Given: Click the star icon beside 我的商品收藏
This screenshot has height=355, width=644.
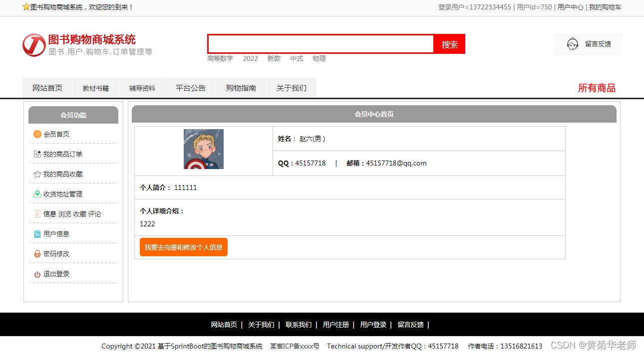Looking at the screenshot, I should pyautogui.click(x=37, y=174).
